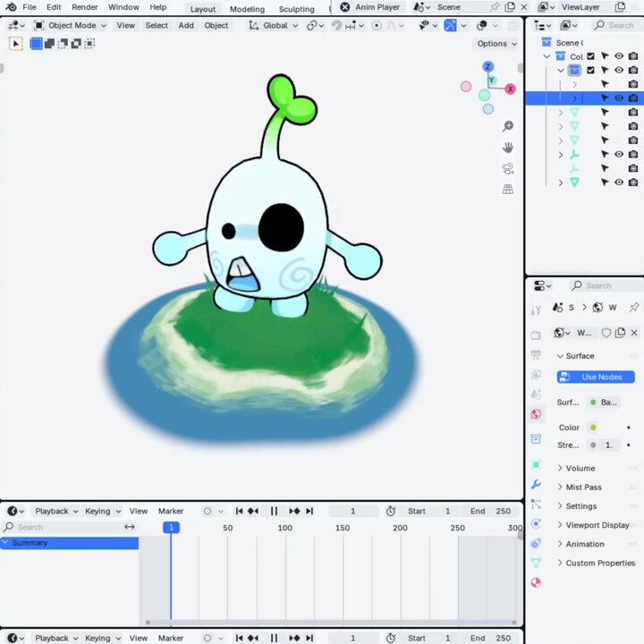Duplicate the World datablock
Viewport: 644px width, 644px height.
click(620, 333)
